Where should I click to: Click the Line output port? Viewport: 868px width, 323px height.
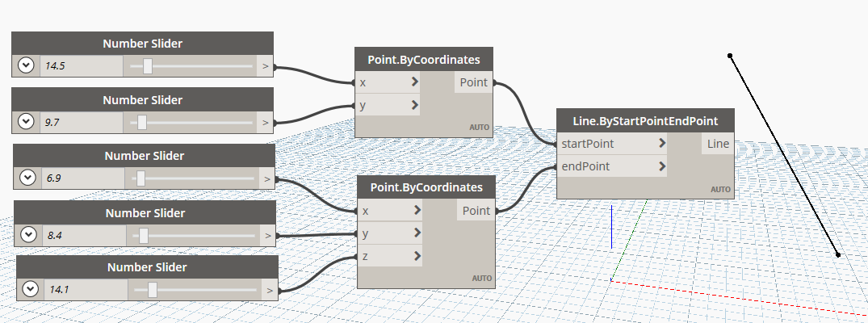pyautogui.click(x=718, y=144)
